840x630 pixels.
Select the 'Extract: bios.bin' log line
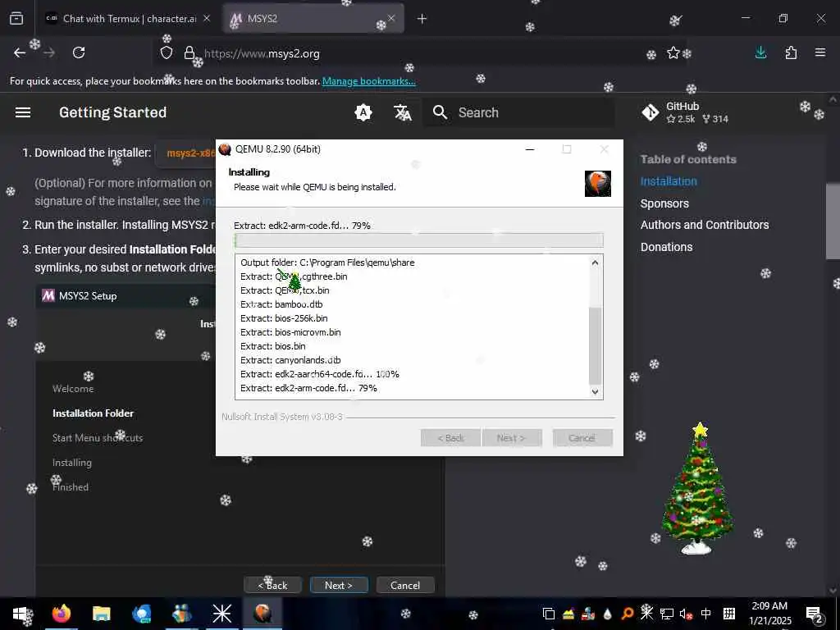point(272,346)
